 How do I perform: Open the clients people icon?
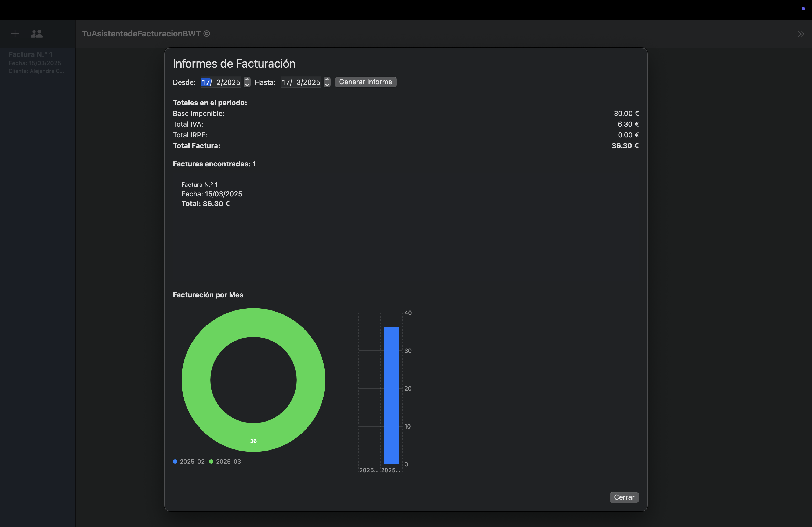(37, 33)
